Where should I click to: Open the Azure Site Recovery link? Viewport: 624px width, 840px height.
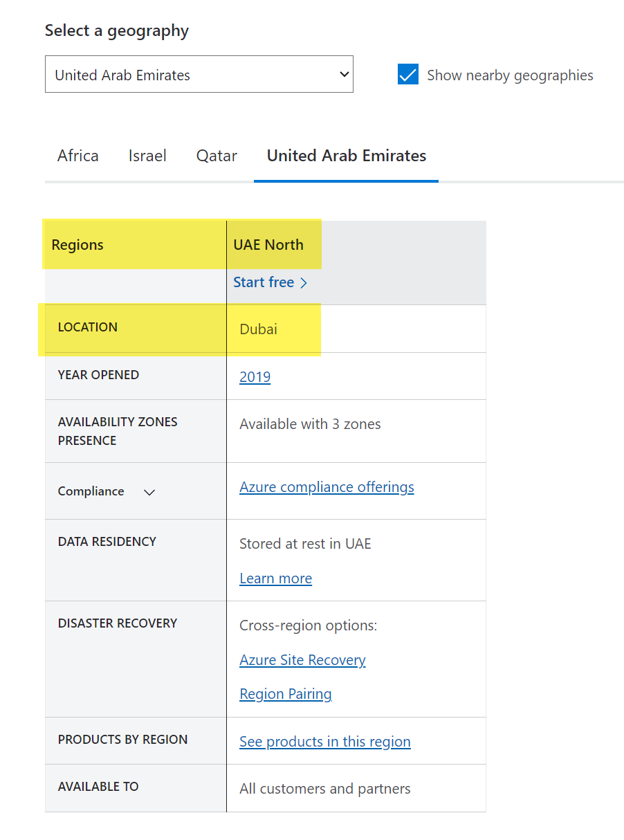(x=302, y=660)
